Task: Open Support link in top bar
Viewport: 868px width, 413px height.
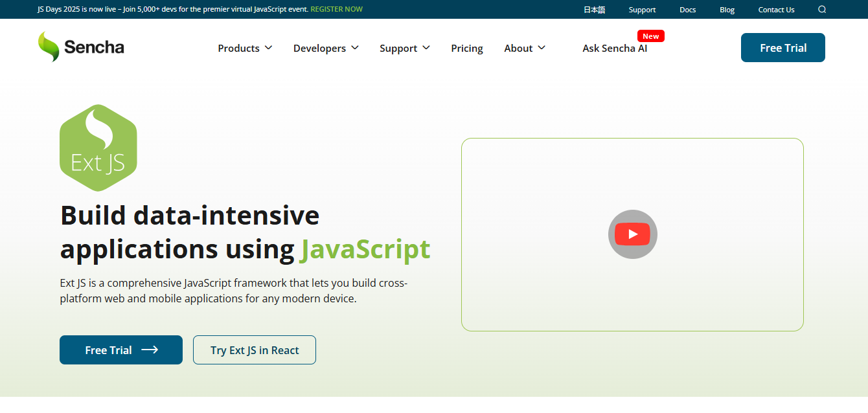Action: pos(642,9)
